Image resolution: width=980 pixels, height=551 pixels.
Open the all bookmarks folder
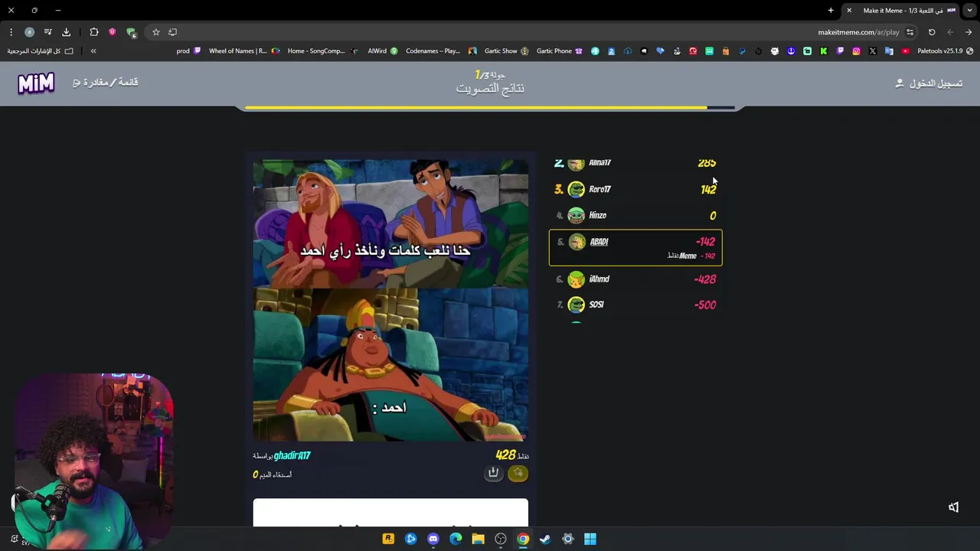pos(41,51)
